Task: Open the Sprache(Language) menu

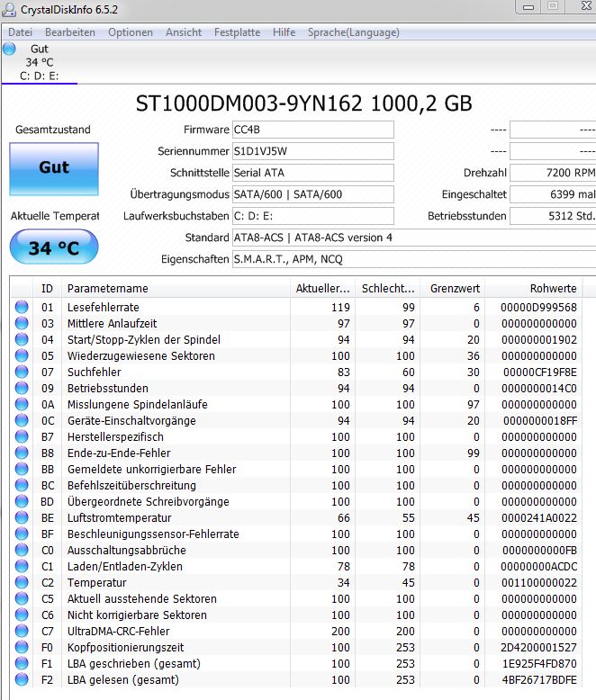Action: [x=354, y=32]
